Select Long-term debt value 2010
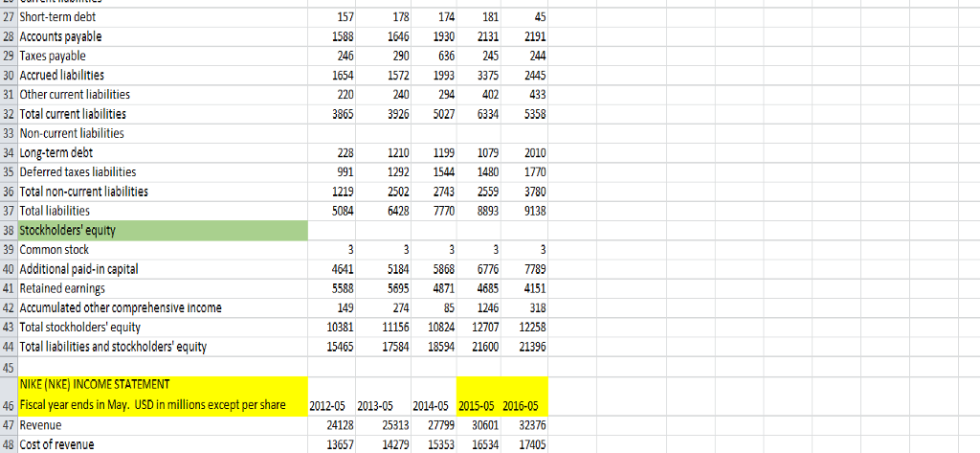This screenshot has height=453, width=980. click(x=525, y=152)
